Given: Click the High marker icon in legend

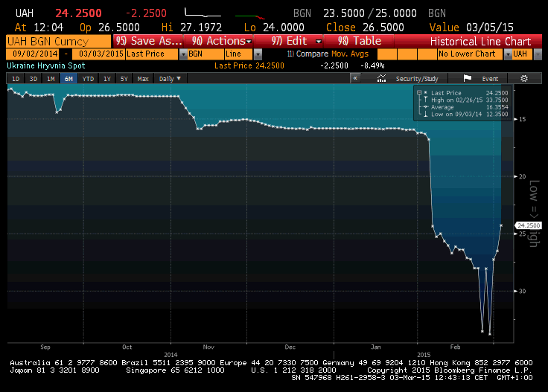Looking at the screenshot, I should 425,100.
